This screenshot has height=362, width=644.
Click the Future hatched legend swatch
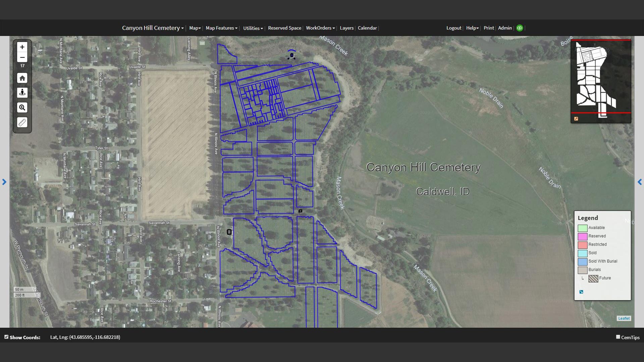coord(593,279)
